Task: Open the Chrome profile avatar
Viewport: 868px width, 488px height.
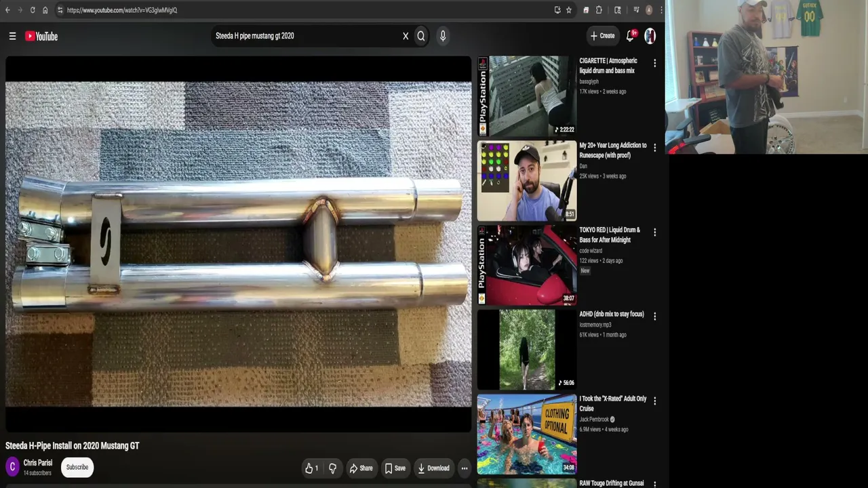Action: tap(649, 10)
